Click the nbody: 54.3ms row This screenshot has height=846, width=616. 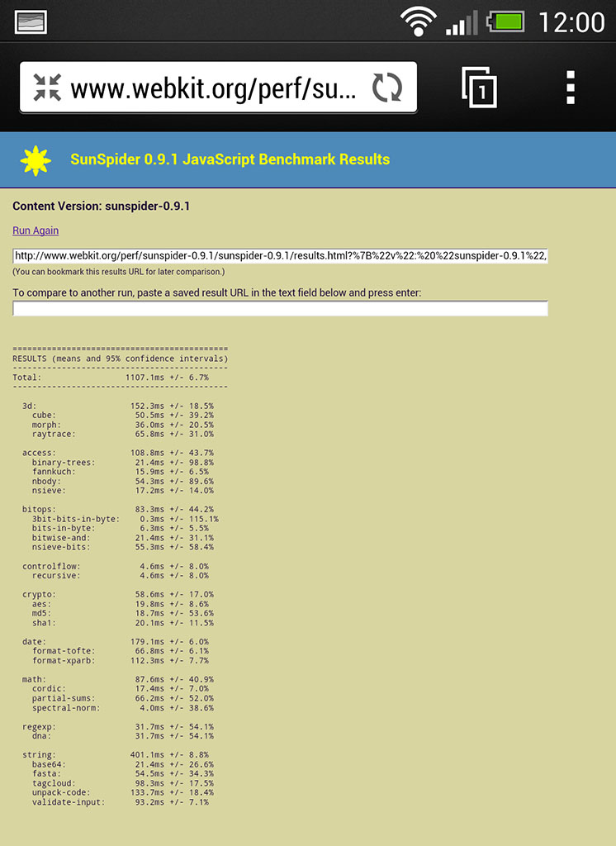pos(122,482)
